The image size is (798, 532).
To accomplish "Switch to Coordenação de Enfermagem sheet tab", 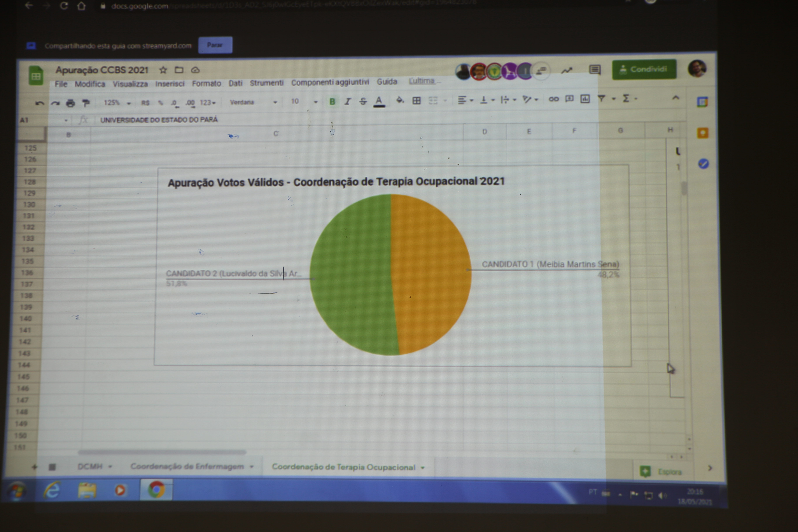I will 187,467.
